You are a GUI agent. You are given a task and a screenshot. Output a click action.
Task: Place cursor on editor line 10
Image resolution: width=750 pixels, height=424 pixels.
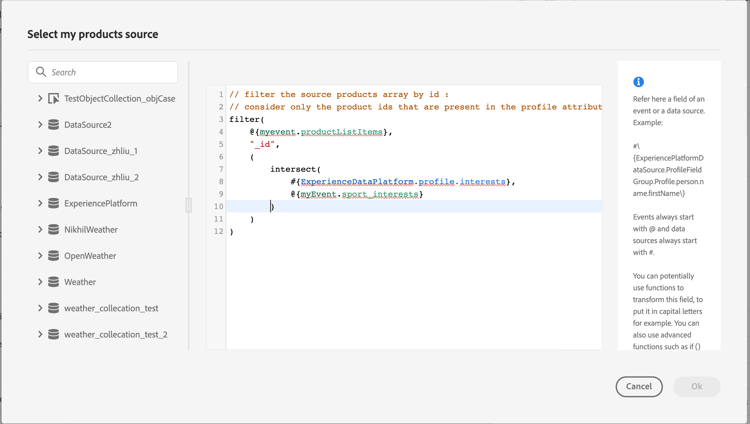[400, 207]
